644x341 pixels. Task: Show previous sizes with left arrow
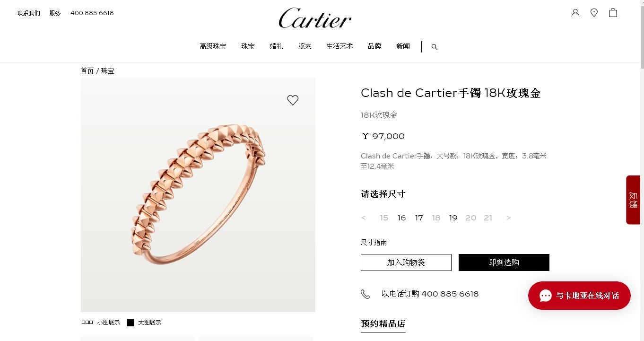[x=364, y=218]
